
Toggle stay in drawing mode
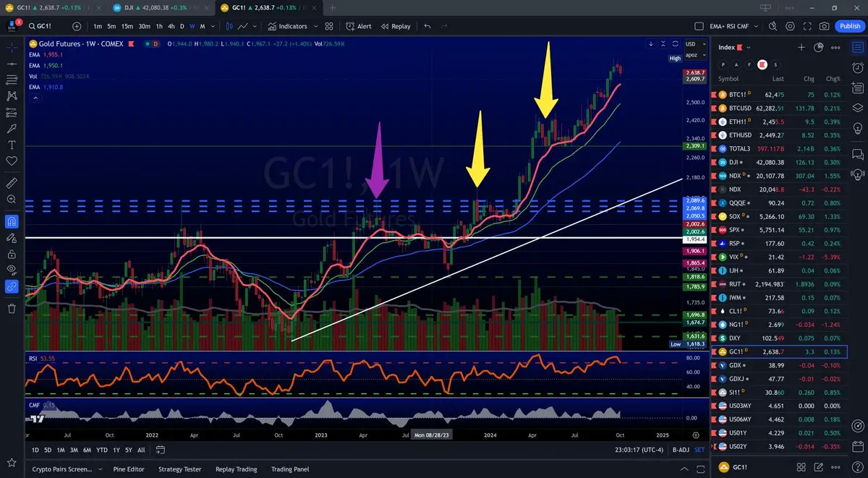(x=12, y=237)
